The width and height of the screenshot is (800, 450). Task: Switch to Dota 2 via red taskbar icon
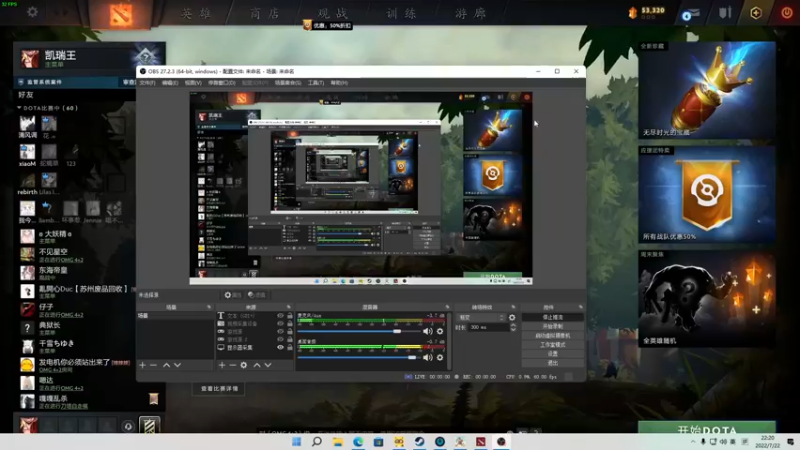click(481, 442)
